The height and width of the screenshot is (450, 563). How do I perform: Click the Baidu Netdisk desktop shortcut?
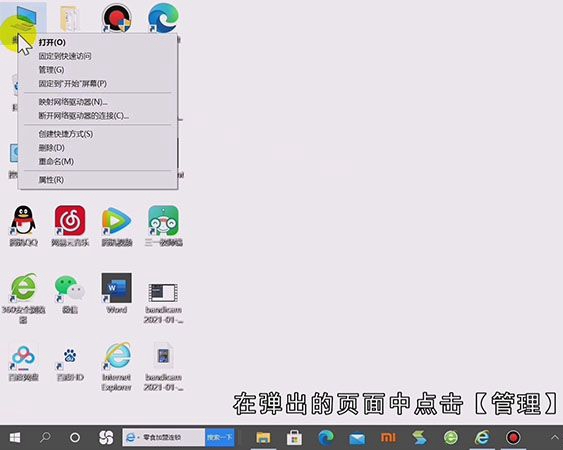23,362
